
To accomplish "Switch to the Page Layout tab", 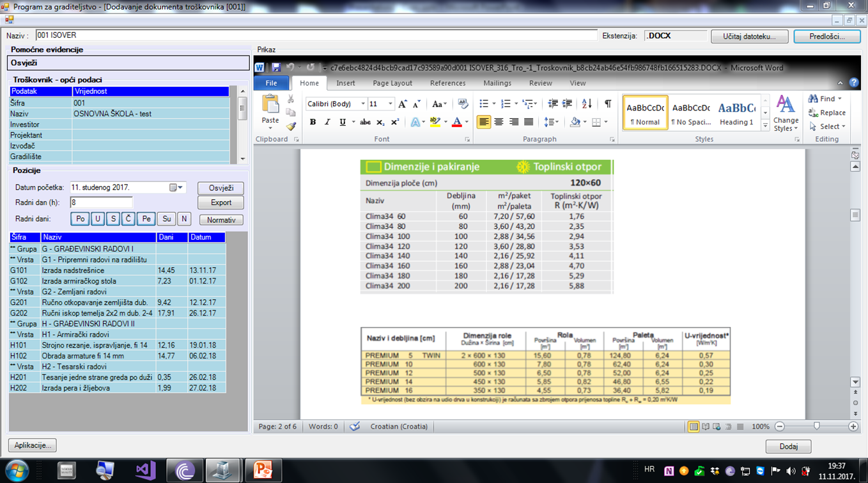I will tap(392, 83).
